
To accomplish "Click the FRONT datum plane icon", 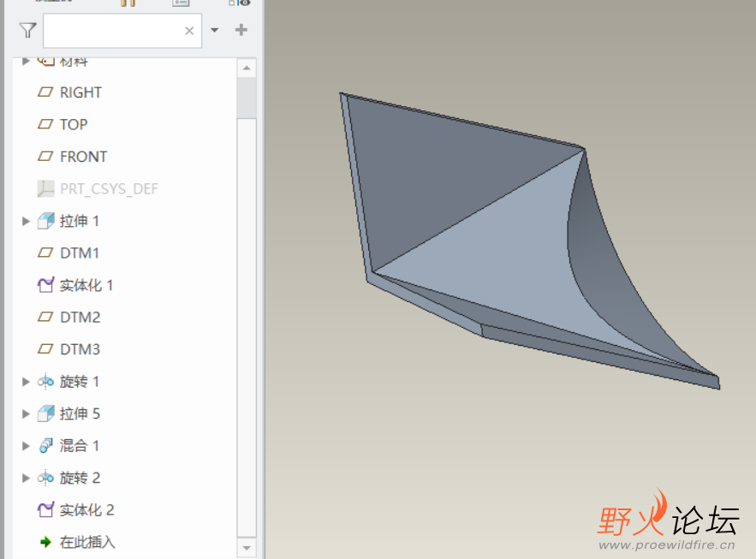I will point(45,157).
